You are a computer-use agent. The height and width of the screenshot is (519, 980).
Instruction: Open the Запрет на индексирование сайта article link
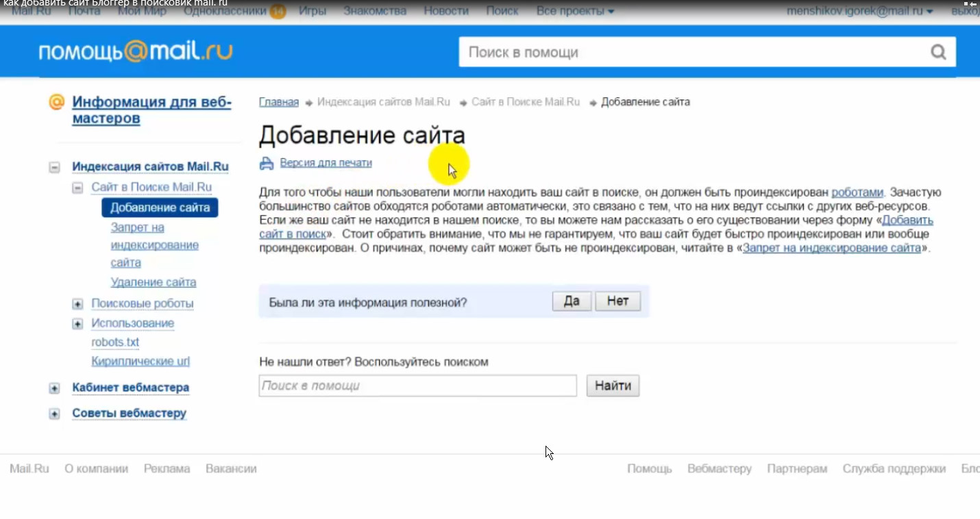coord(831,248)
